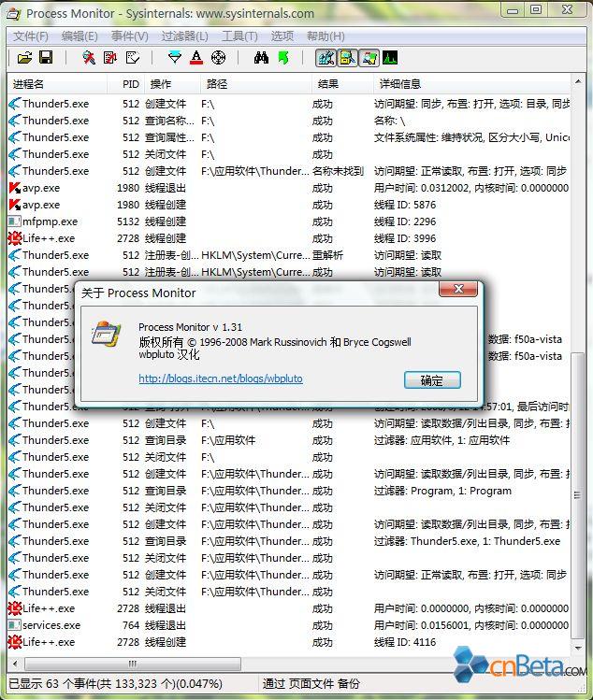
Task: Click the Thunder5.exe icon in 重解析 row
Action: pos(15,255)
